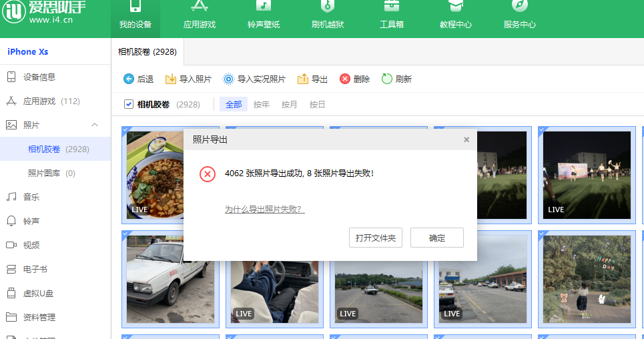Toggle the night stage LIVE photo's checkmark
644x339 pixels.
click(542, 130)
